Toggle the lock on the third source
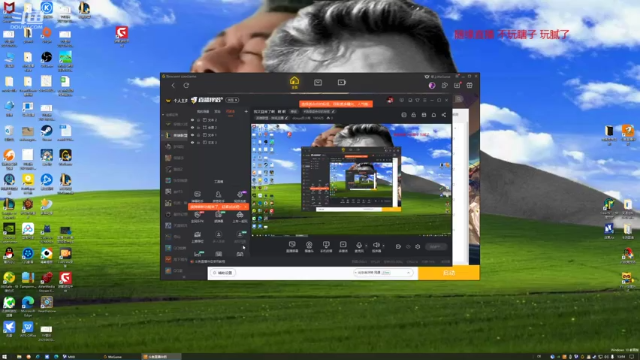 coord(198,135)
